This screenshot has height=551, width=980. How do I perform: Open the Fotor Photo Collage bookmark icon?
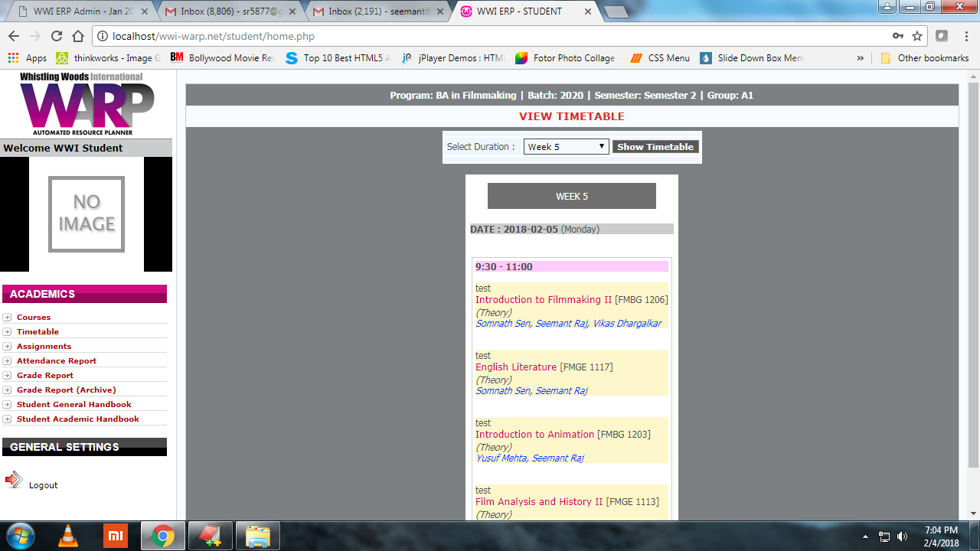click(x=522, y=57)
